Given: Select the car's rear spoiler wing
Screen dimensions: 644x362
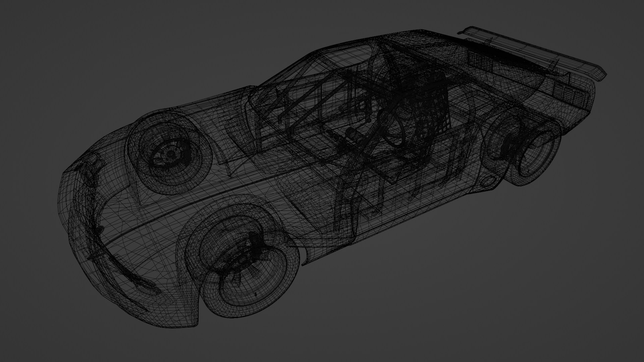Looking at the screenshot, I should [x=533, y=54].
